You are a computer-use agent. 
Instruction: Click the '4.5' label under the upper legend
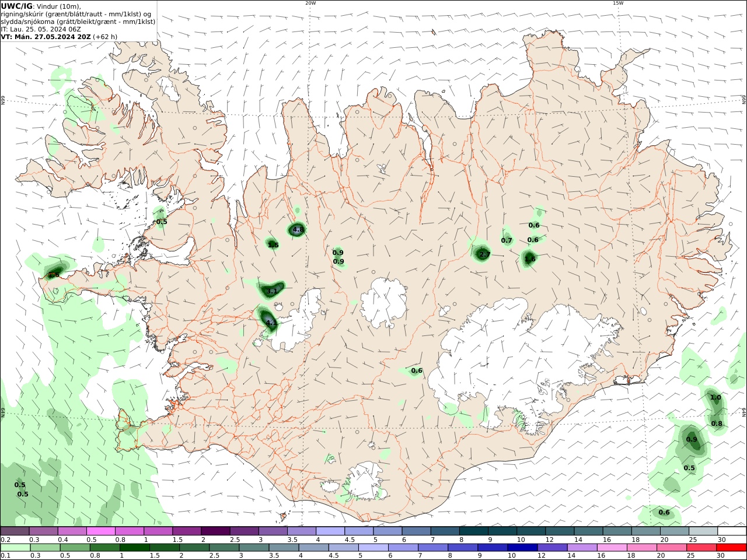point(350,540)
